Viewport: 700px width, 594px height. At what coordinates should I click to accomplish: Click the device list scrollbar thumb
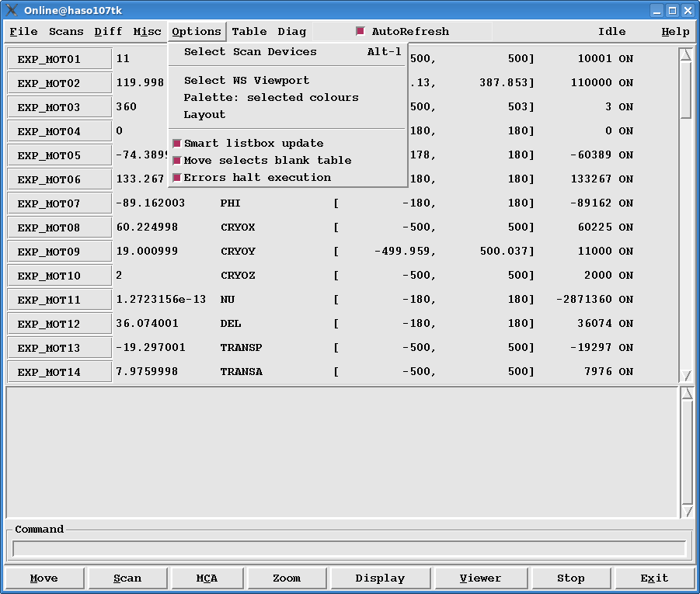687,91
